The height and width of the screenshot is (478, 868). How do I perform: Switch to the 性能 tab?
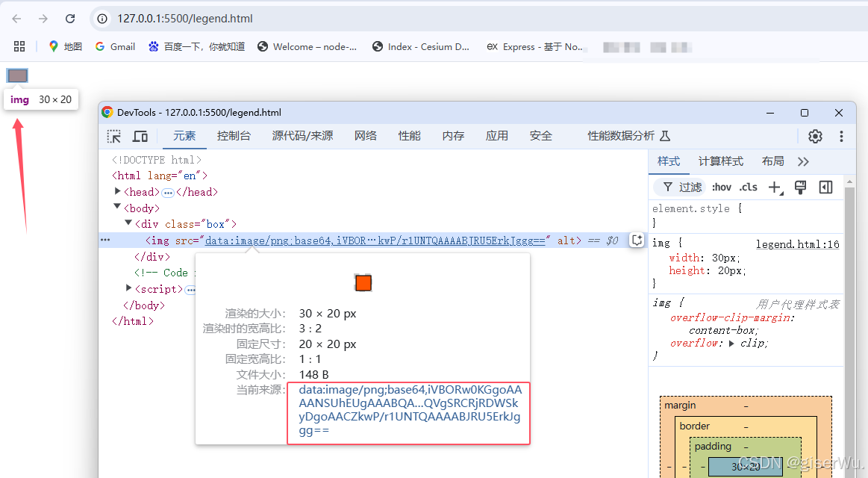pos(409,136)
